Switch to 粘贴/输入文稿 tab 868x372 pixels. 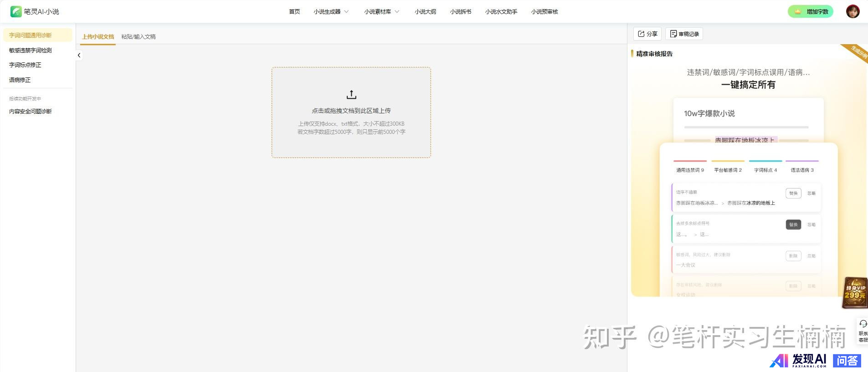[139, 36]
